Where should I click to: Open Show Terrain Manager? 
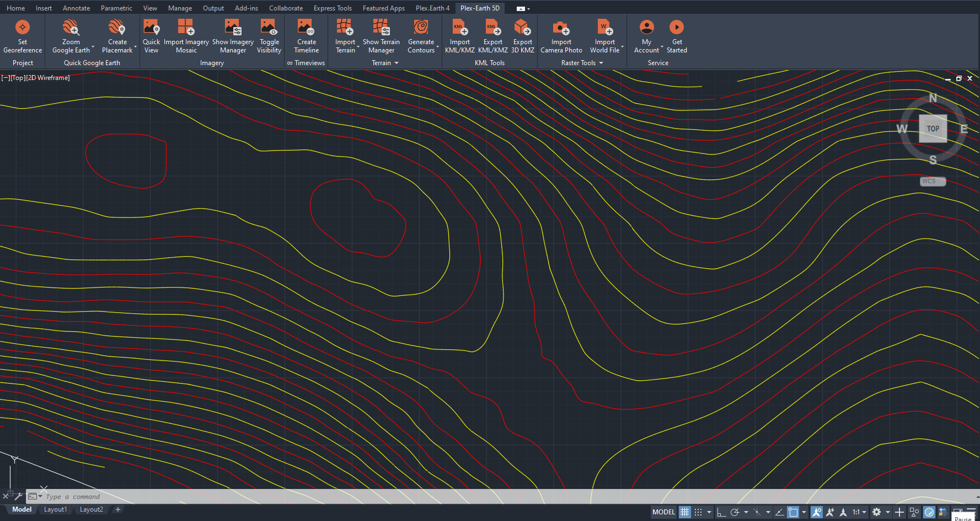coord(381,36)
